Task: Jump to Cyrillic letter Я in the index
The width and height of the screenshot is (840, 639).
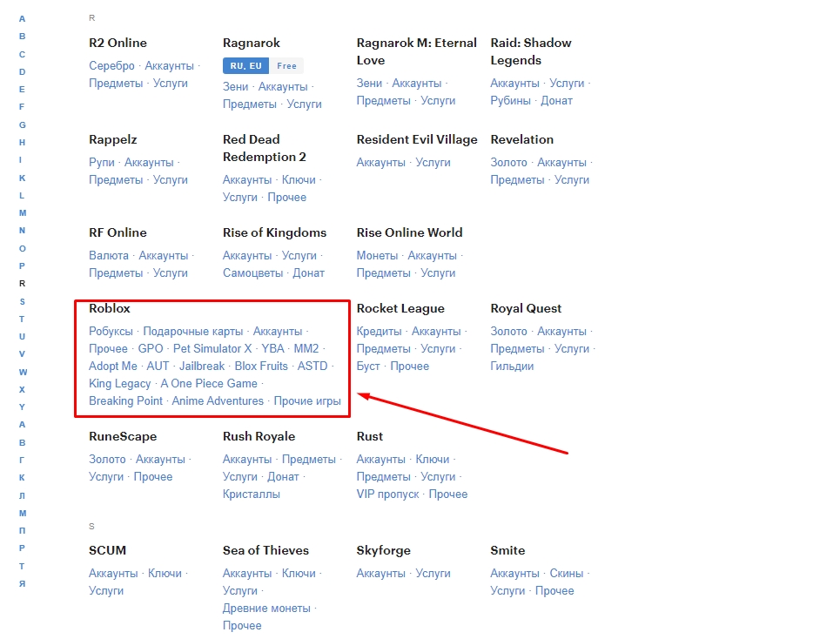Action: click(22, 584)
